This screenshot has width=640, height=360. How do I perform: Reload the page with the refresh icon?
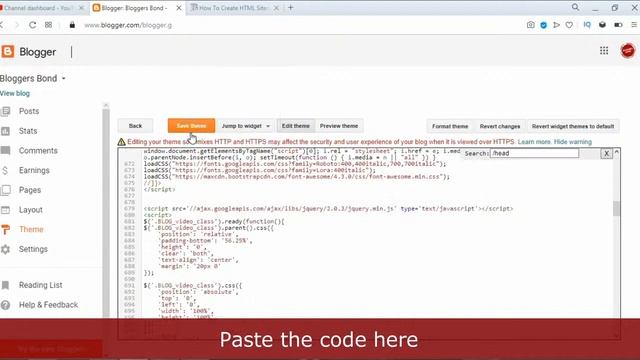[x=32, y=25]
